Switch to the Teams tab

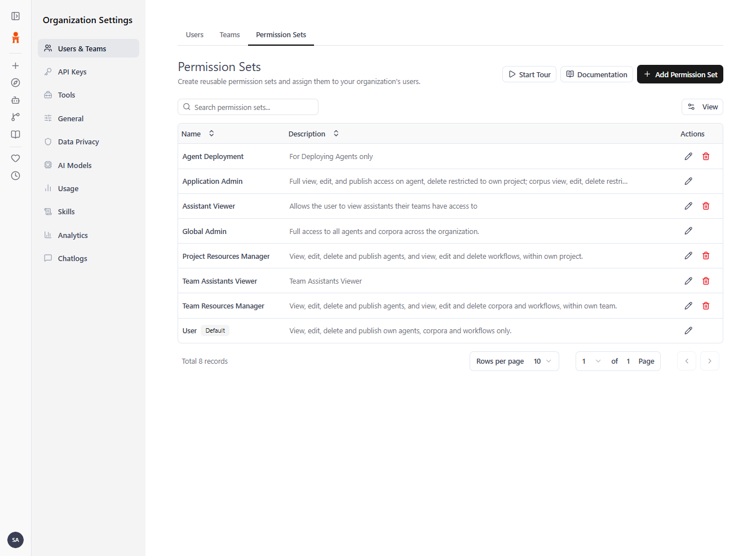pos(229,35)
